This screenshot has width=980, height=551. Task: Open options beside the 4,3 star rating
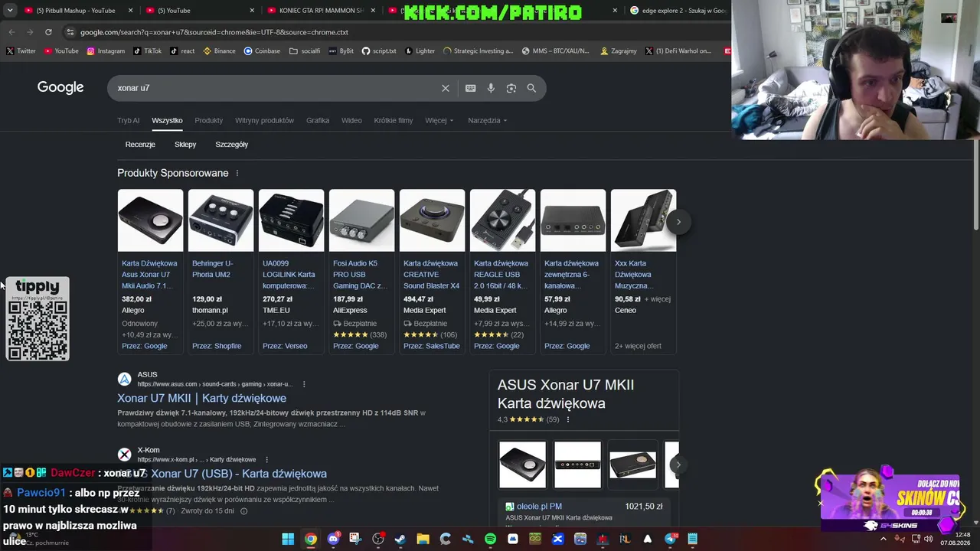pos(567,419)
